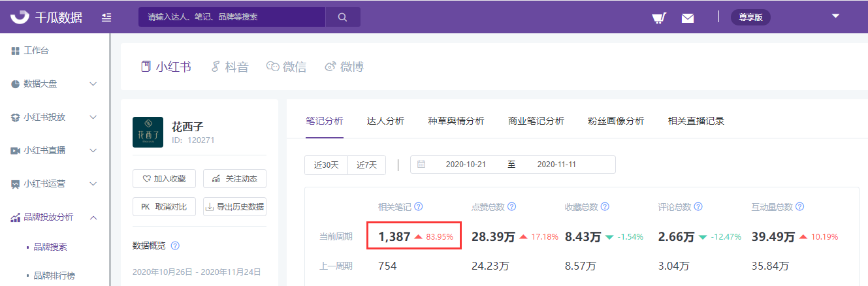Click the 小红书运营 chat icon
This screenshot has height=286, width=868.
(15, 184)
